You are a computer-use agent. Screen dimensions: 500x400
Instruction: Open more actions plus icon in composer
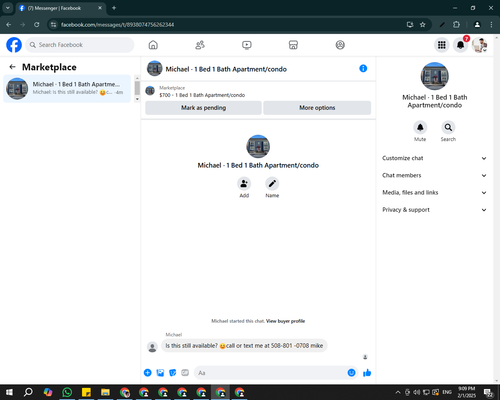coord(148,373)
